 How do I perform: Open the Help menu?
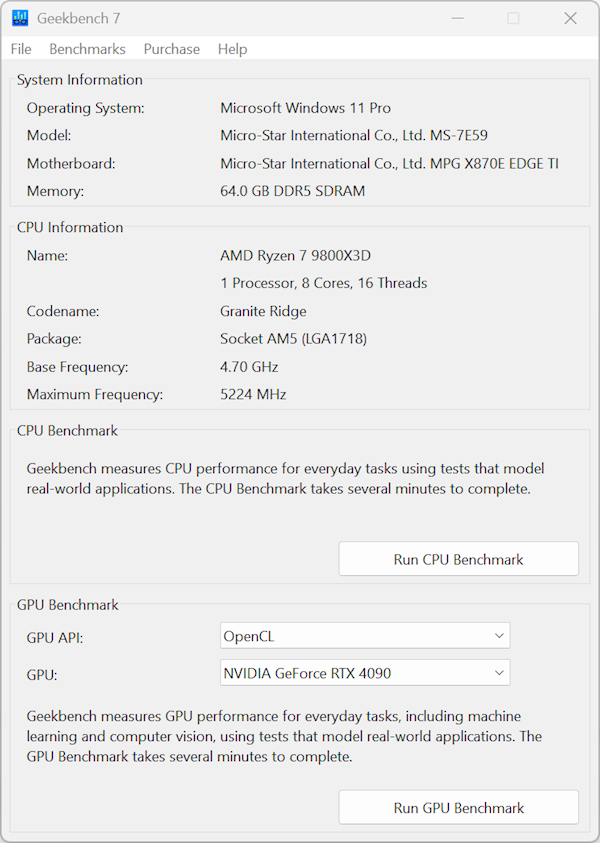pyautogui.click(x=232, y=49)
